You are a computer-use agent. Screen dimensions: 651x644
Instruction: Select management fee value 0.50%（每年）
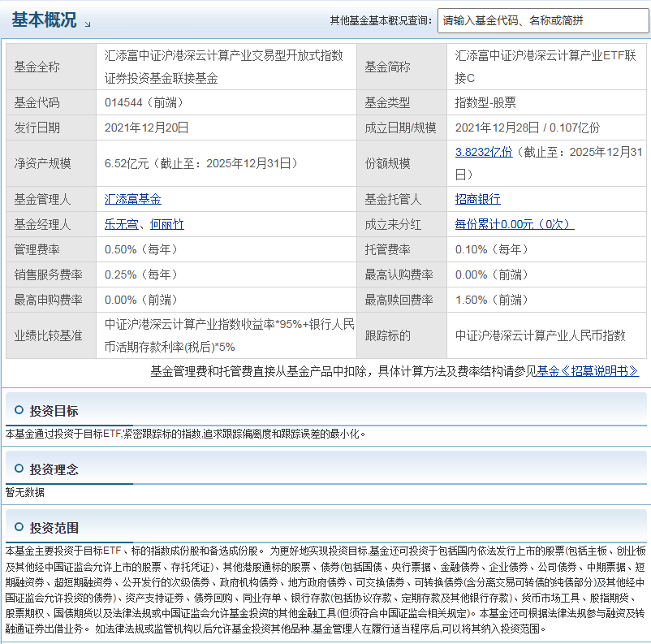click(141, 249)
